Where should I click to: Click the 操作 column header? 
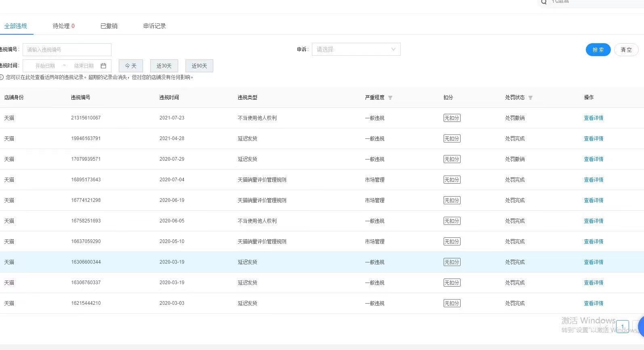pos(589,97)
